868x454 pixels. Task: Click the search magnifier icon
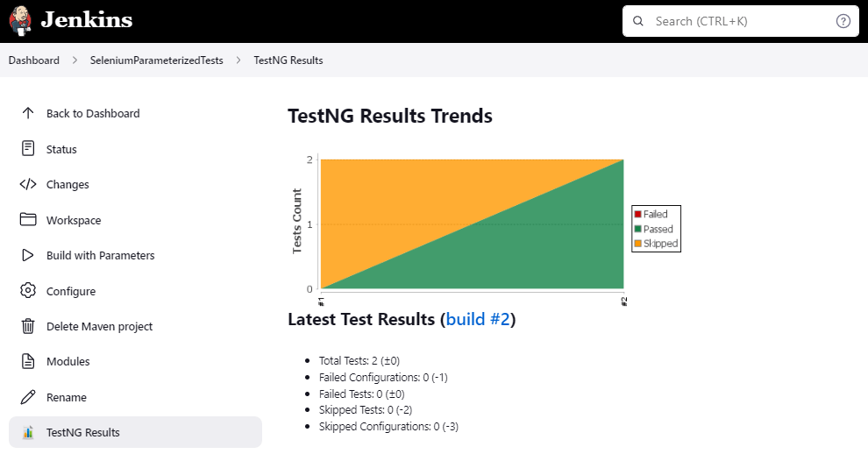coord(638,21)
